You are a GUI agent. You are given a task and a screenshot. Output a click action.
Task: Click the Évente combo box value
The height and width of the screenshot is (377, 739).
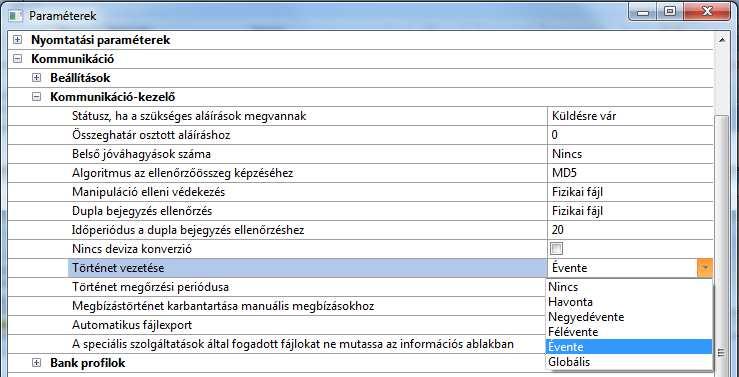pyautogui.click(x=622, y=268)
